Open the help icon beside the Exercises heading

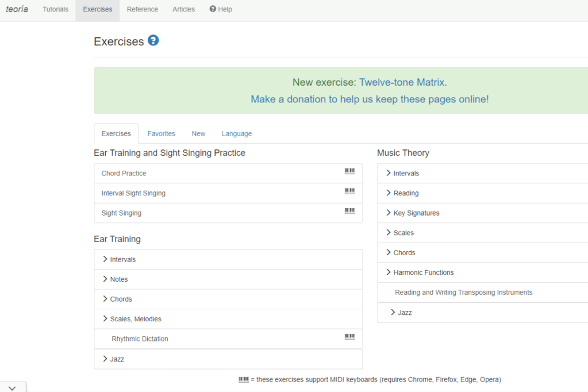click(x=152, y=40)
